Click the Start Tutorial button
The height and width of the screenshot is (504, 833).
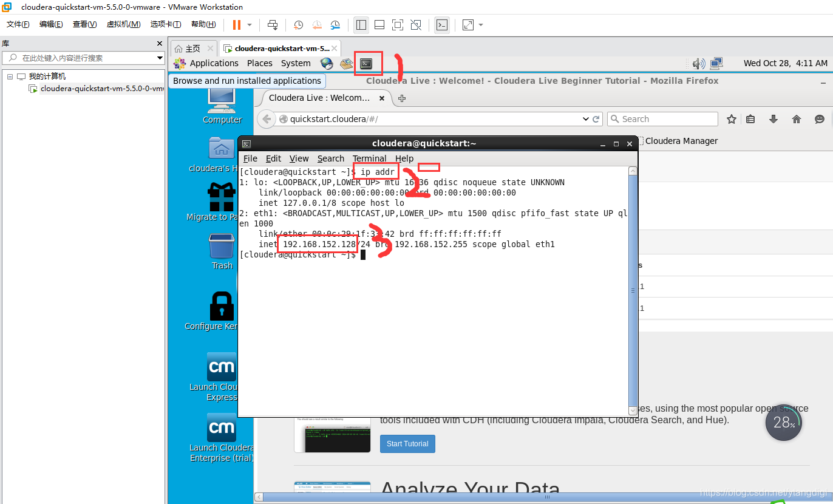tap(407, 443)
